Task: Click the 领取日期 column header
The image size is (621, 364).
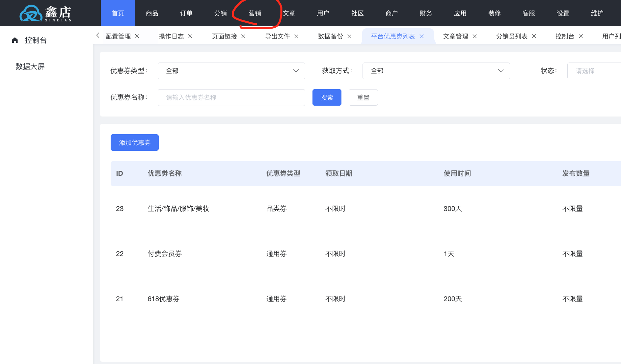Action: 339,173
